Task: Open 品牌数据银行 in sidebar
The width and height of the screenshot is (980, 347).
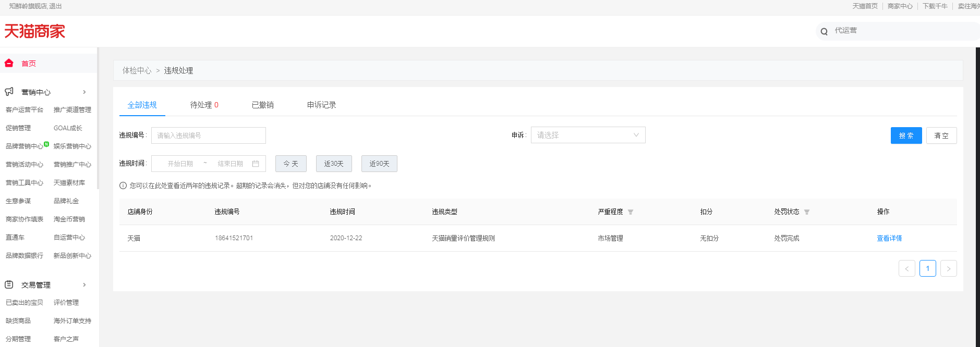Action: [25, 256]
